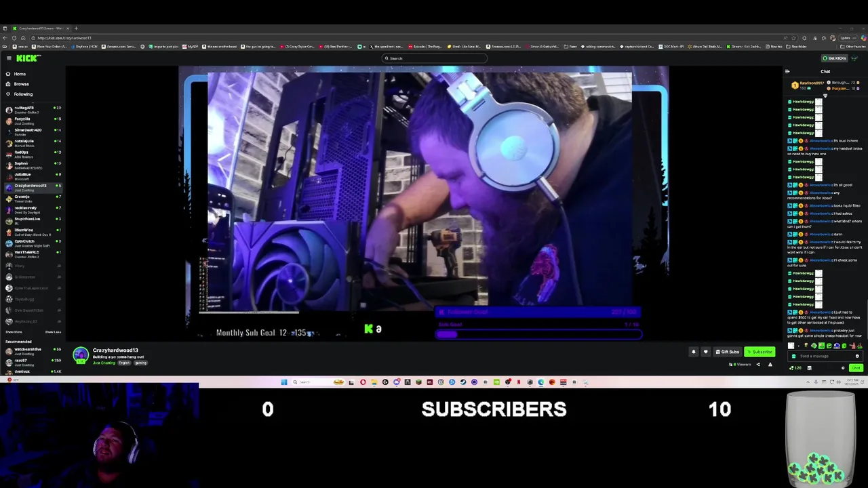Image resolution: width=868 pixels, height=488 pixels.
Task: Click the stream video player
Action: tap(424, 203)
